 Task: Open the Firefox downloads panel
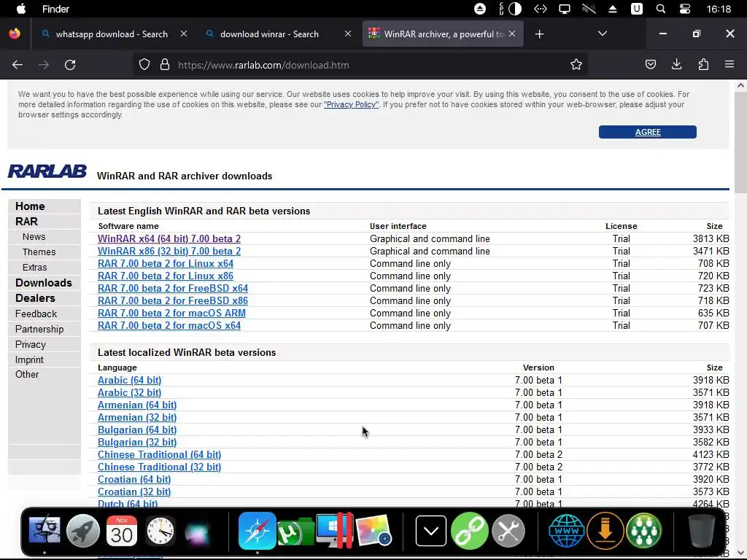[x=676, y=64]
